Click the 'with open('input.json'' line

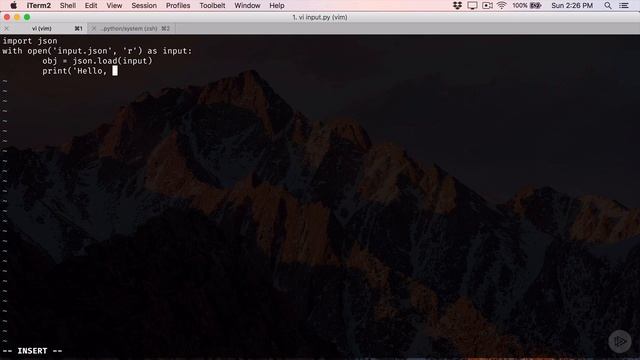pos(97,51)
